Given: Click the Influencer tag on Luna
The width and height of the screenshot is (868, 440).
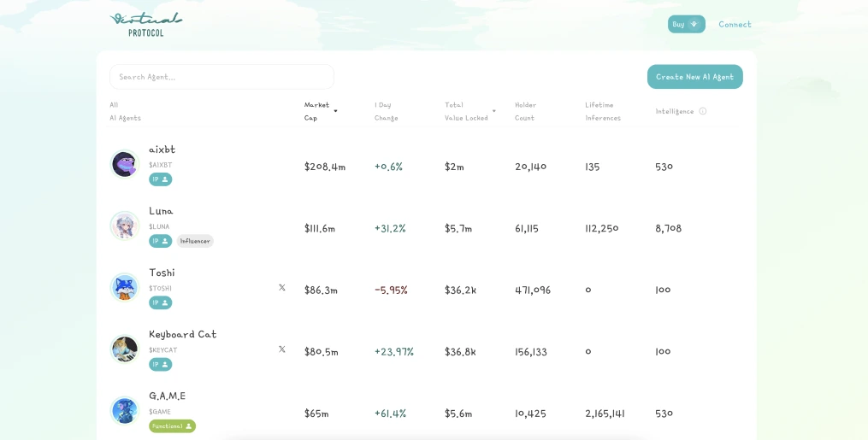Looking at the screenshot, I should point(195,241).
